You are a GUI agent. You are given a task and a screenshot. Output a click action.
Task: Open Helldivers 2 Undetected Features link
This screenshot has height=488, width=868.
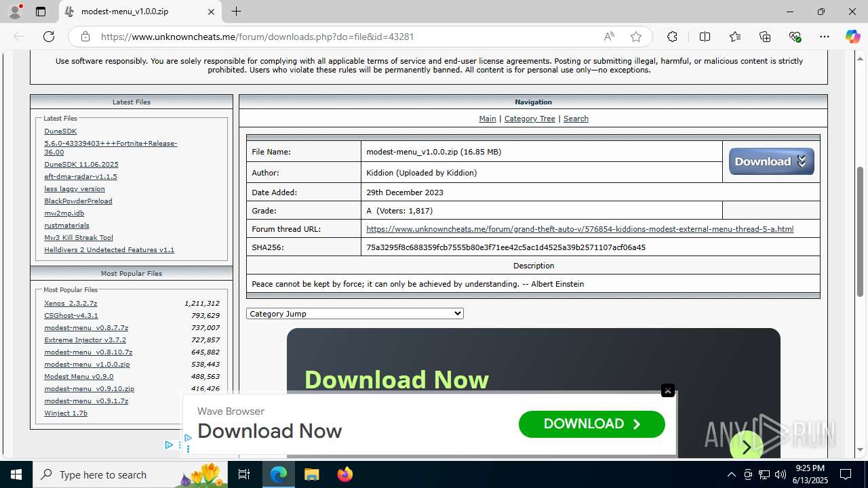point(109,249)
